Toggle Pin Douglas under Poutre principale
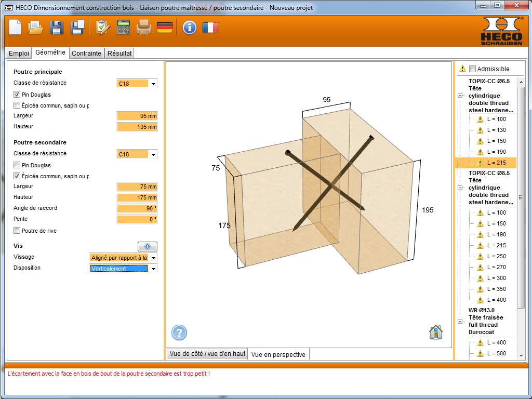Screen dimensions: 532x399 pos(17,95)
